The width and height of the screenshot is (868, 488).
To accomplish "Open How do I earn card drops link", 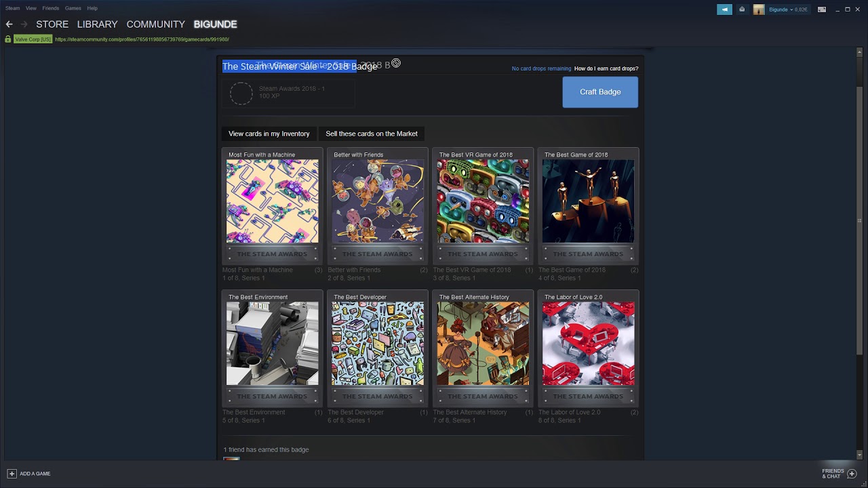I will 606,68.
